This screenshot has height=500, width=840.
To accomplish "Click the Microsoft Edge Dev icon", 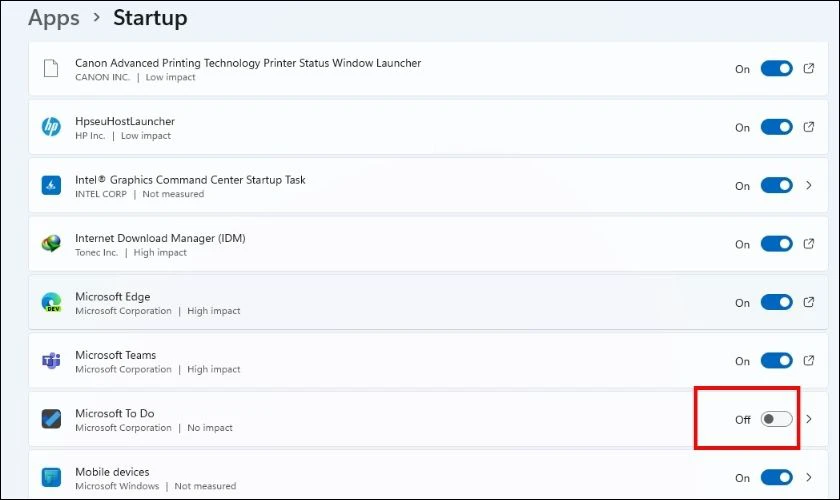I will point(51,302).
